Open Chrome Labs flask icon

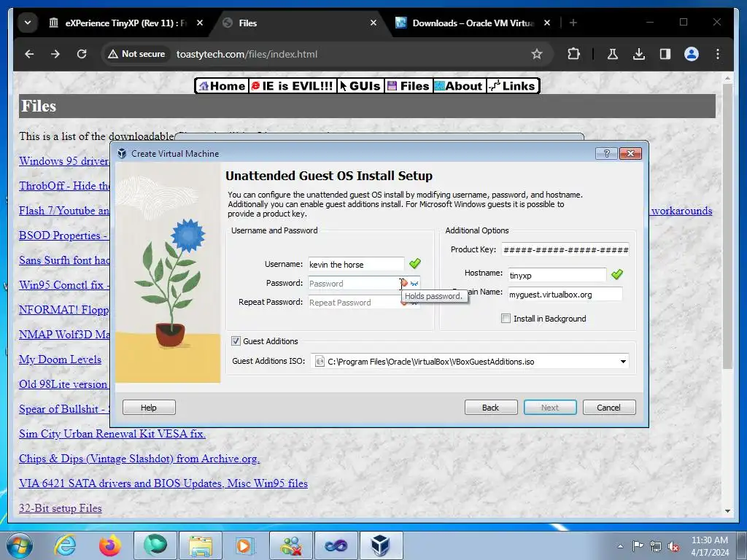point(613,54)
